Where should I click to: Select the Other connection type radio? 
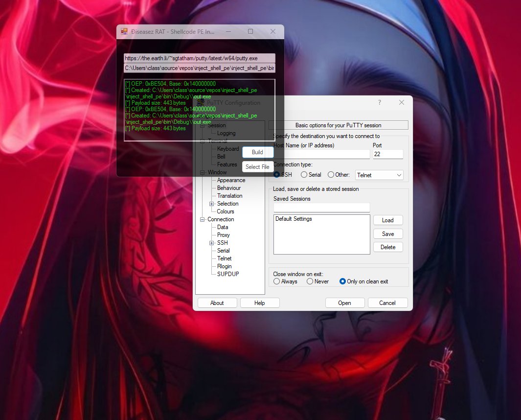point(331,175)
